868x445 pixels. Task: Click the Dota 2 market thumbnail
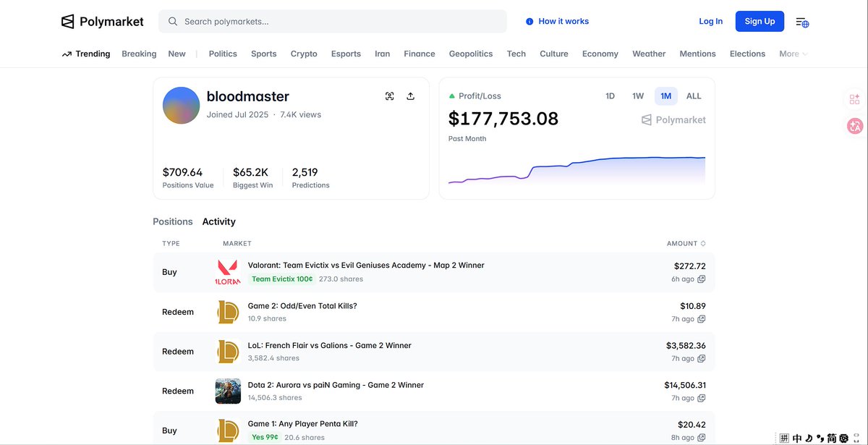point(228,391)
